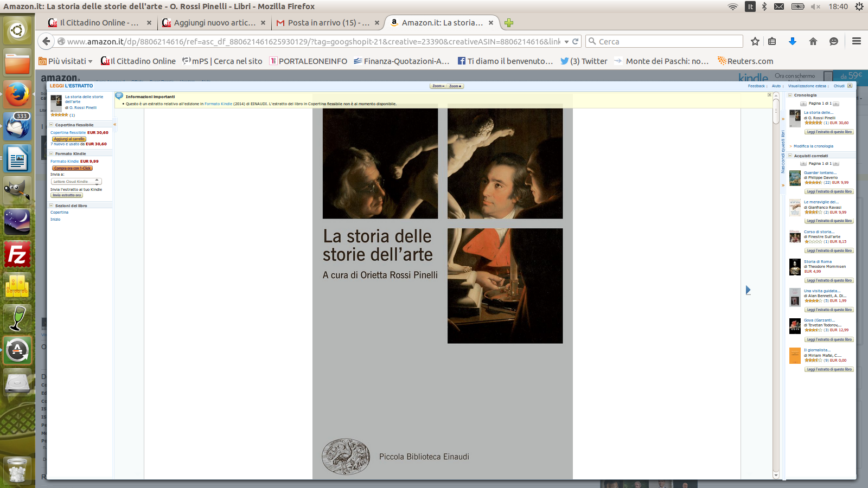Open the URL bar history dropdown arrow
868x488 pixels.
(566, 42)
